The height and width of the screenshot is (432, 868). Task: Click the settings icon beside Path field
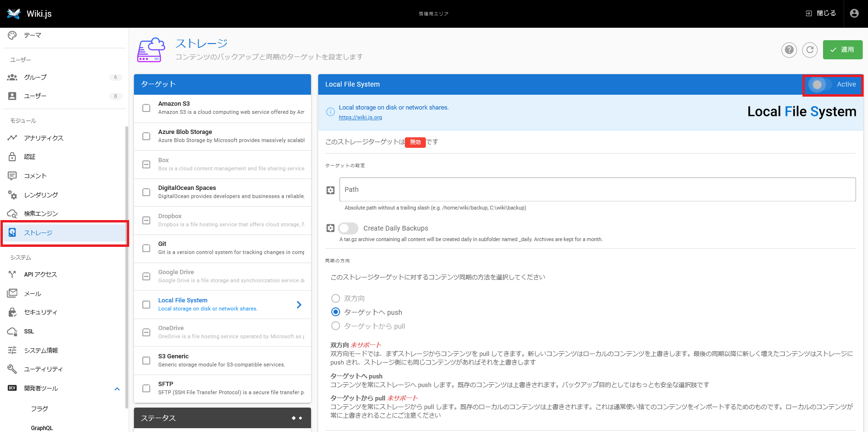tap(330, 190)
